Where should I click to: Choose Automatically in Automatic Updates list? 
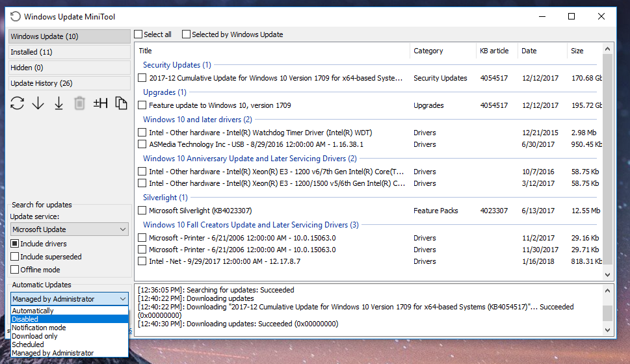point(69,311)
